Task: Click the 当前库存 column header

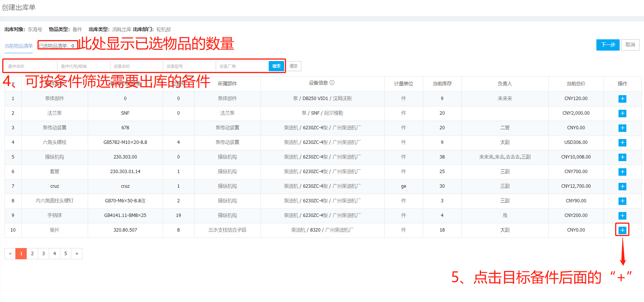Action: coord(442,84)
